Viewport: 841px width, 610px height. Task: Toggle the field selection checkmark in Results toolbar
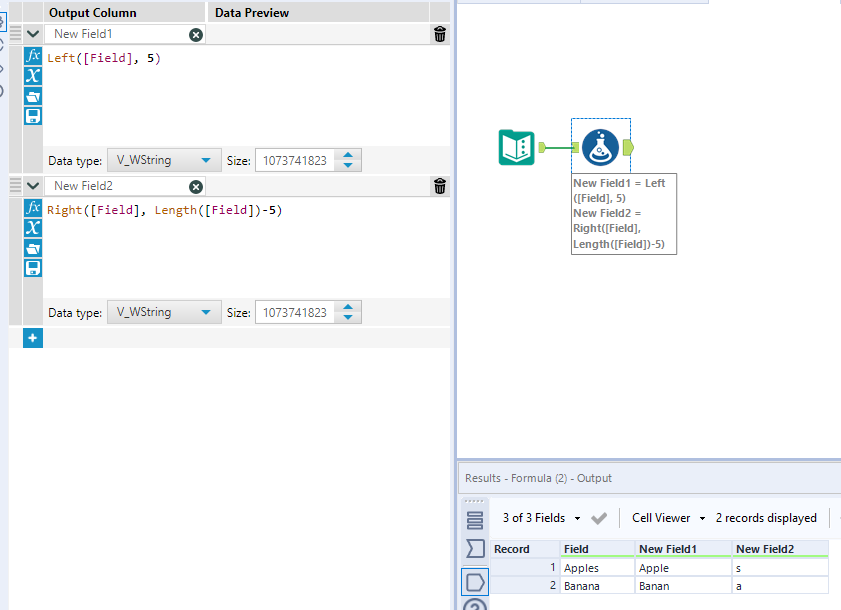598,518
